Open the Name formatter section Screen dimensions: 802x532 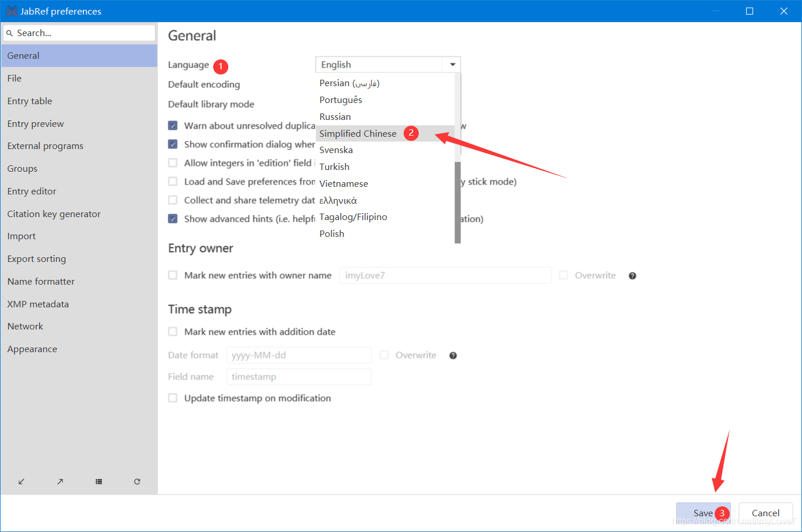click(79, 282)
